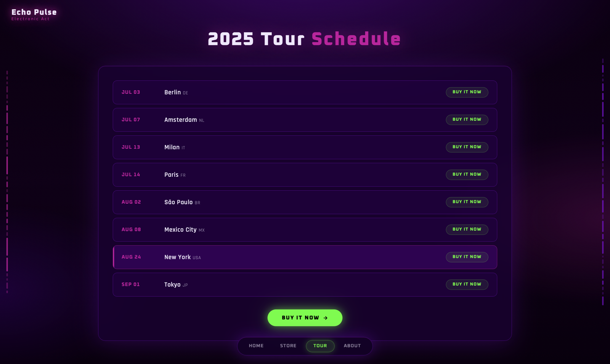Buy tickets for the Berlin show
The width and height of the screenshot is (610, 364).
pos(467,92)
